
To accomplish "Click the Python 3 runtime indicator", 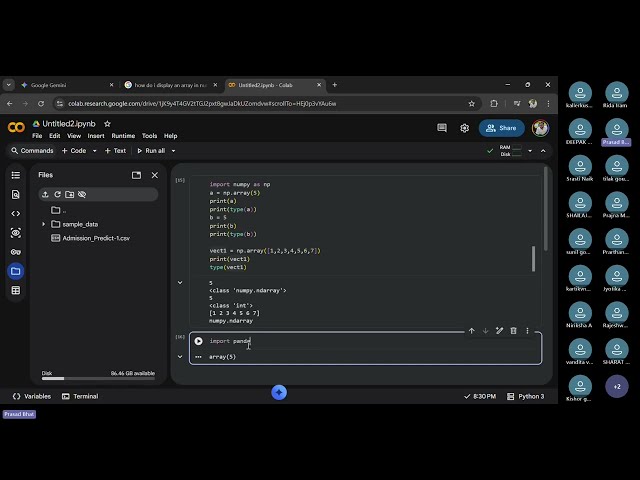I will 526,396.
